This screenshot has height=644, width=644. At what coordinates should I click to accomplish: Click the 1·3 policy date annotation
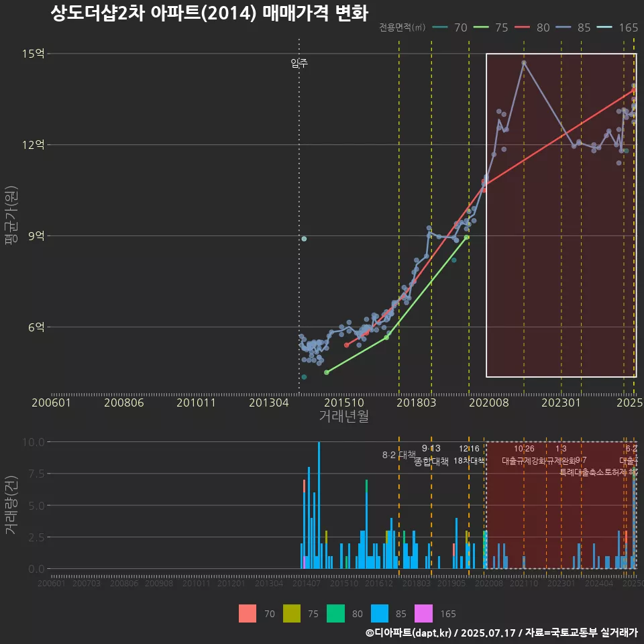coord(561,449)
